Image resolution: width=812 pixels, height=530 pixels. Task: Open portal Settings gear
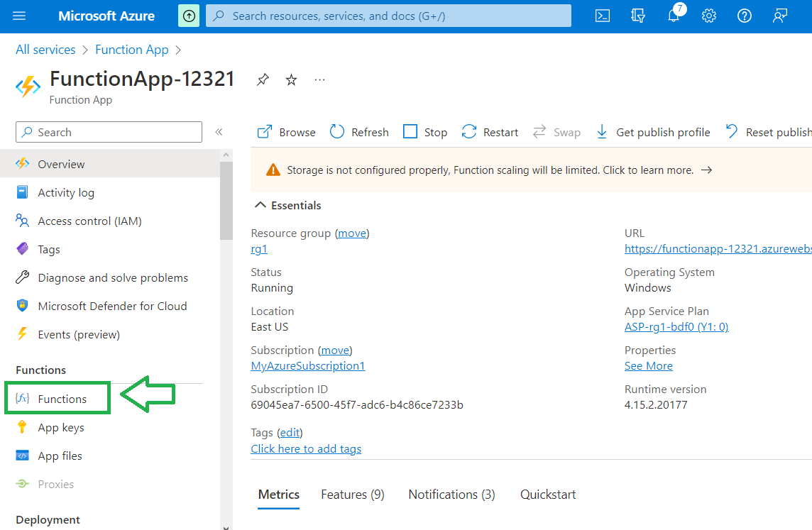(709, 16)
